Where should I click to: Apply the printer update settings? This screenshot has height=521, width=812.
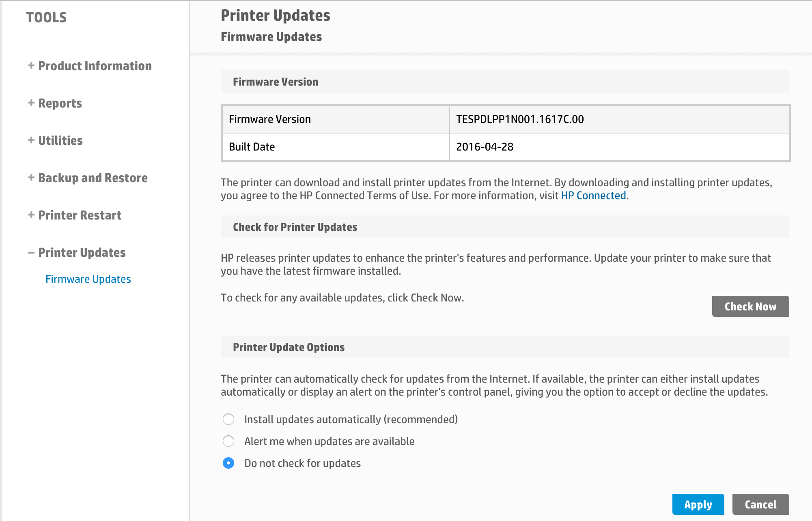[x=698, y=504]
